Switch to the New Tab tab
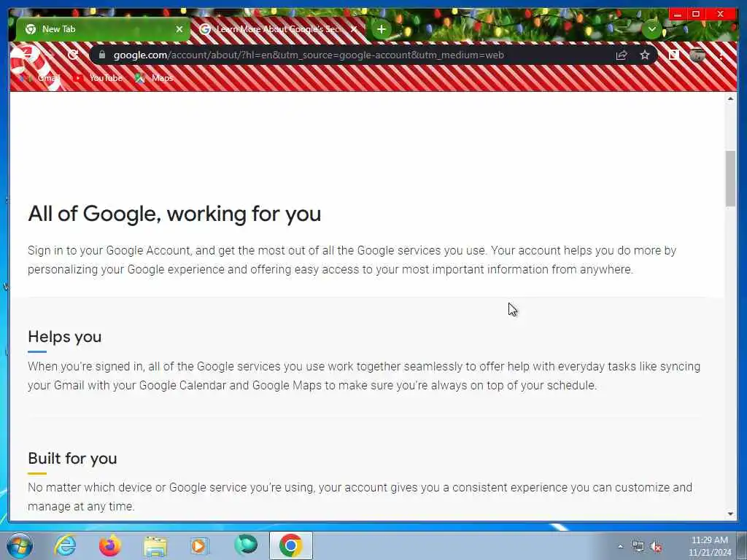Image resolution: width=747 pixels, height=560 pixels. point(102,29)
